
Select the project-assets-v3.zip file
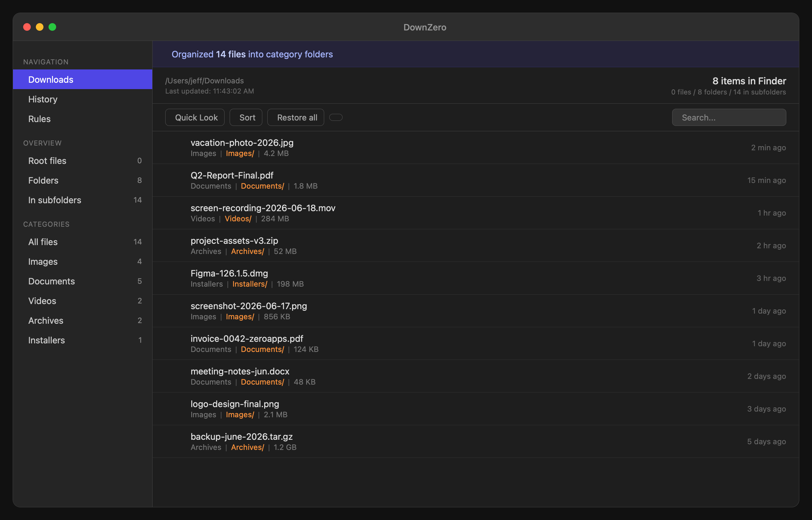[475, 245]
